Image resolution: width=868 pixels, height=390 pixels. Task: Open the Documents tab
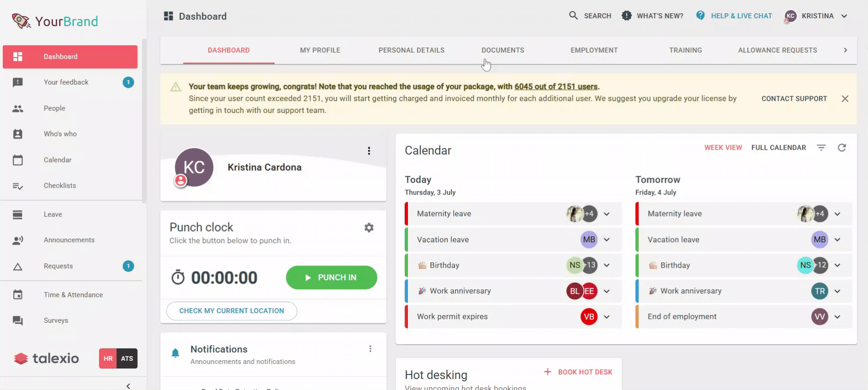tap(503, 50)
